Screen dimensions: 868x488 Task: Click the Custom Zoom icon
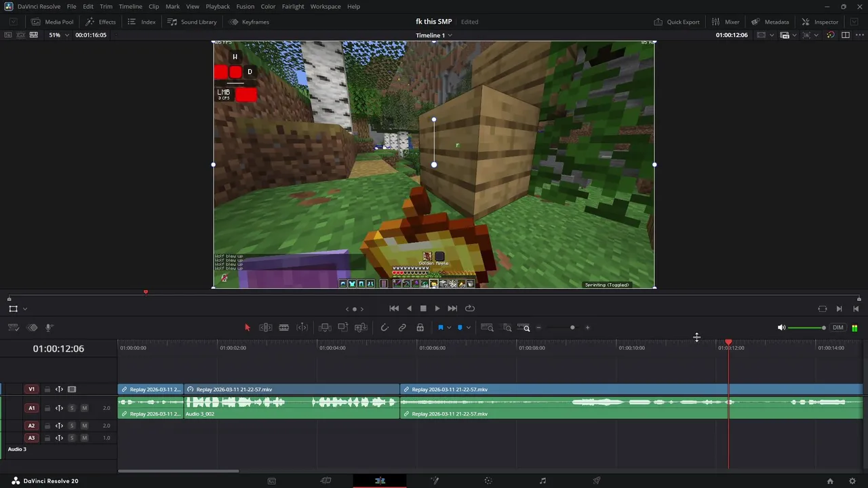pyautogui.click(x=524, y=327)
